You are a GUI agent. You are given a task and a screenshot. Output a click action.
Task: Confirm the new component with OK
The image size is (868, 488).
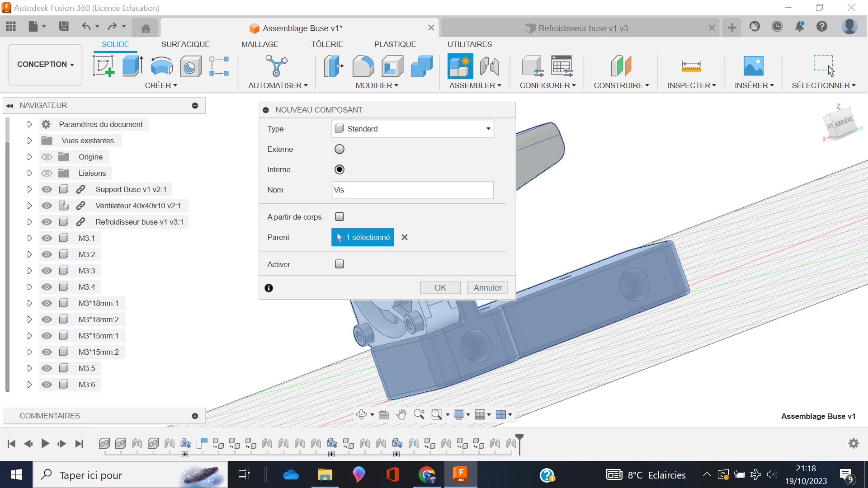(x=440, y=288)
